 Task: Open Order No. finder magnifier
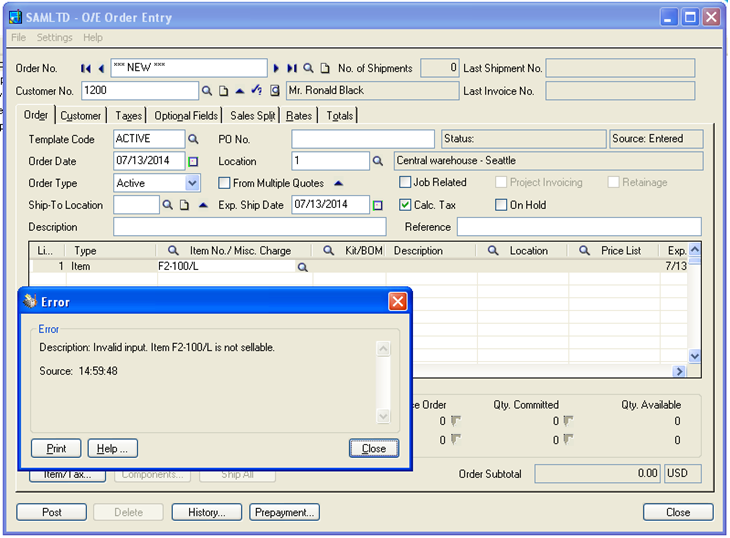pos(308,68)
